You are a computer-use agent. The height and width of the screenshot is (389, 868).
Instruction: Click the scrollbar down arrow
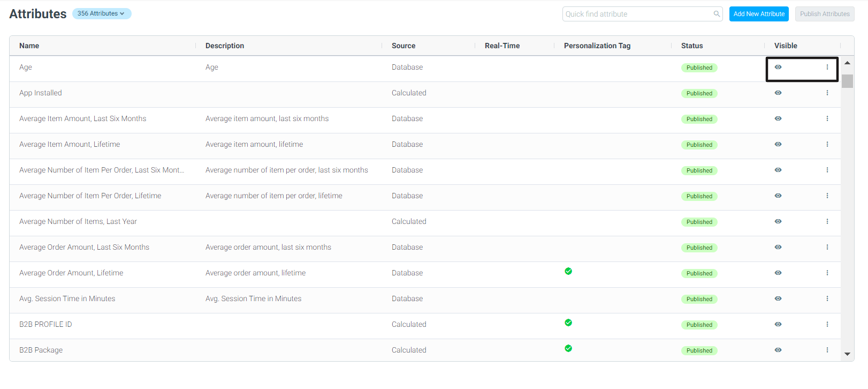(x=847, y=354)
